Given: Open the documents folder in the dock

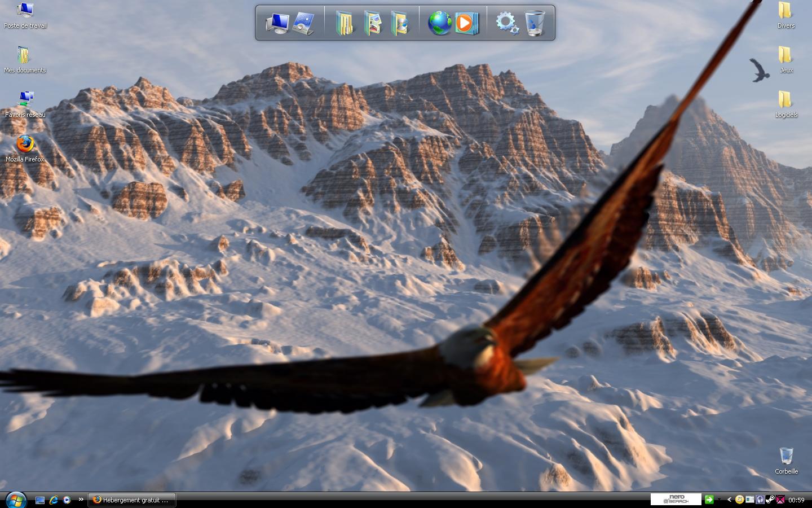Looking at the screenshot, I should (345, 23).
